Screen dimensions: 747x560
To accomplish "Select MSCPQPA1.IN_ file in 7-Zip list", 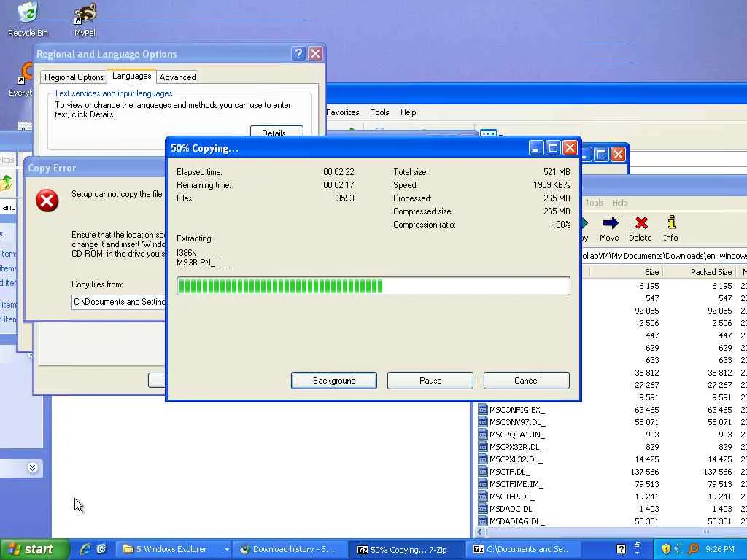I will click(511, 435).
